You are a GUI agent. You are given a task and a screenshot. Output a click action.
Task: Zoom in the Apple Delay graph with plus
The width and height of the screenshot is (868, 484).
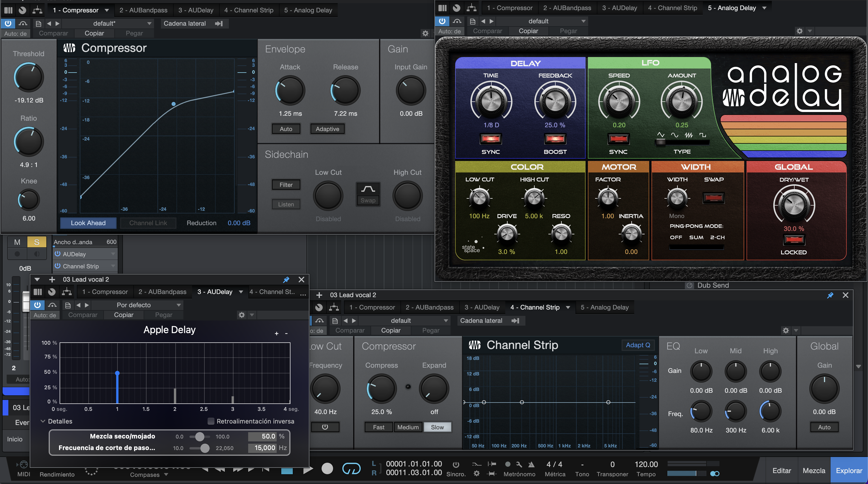coord(277,333)
